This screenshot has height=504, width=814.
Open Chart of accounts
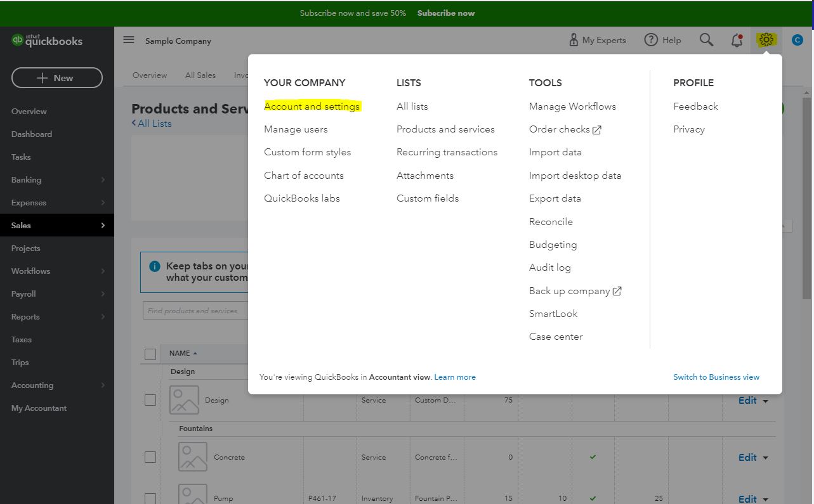click(x=304, y=176)
